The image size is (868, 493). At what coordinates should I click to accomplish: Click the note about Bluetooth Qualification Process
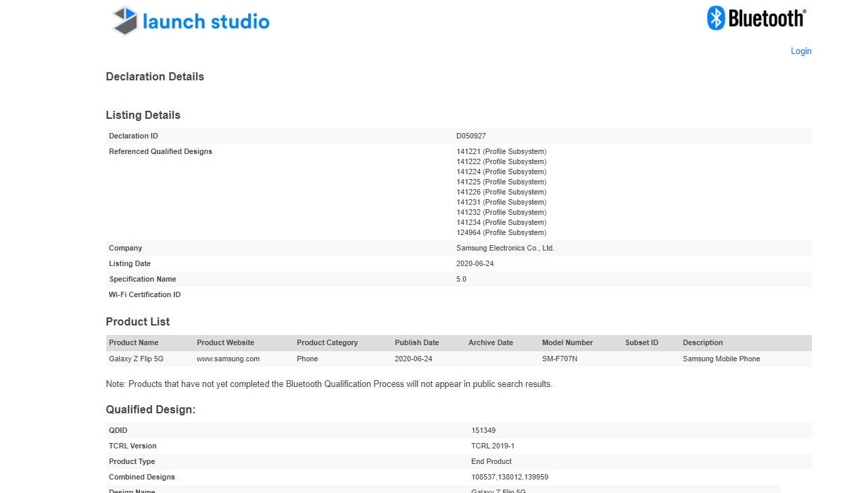tap(329, 384)
